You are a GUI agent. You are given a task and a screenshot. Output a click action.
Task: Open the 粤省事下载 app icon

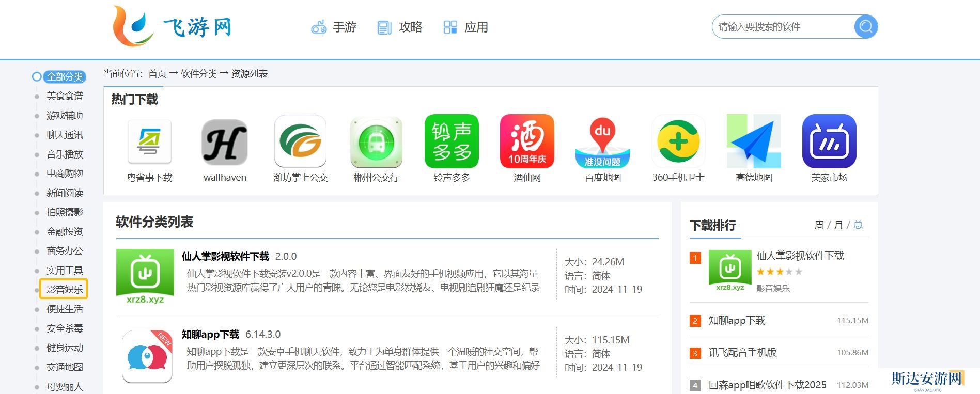click(149, 142)
